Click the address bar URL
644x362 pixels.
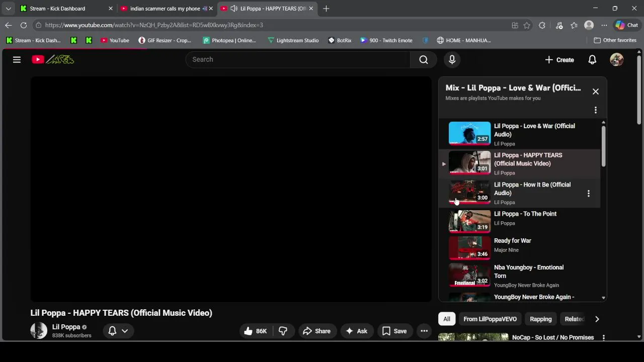click(x=153, y=25)
